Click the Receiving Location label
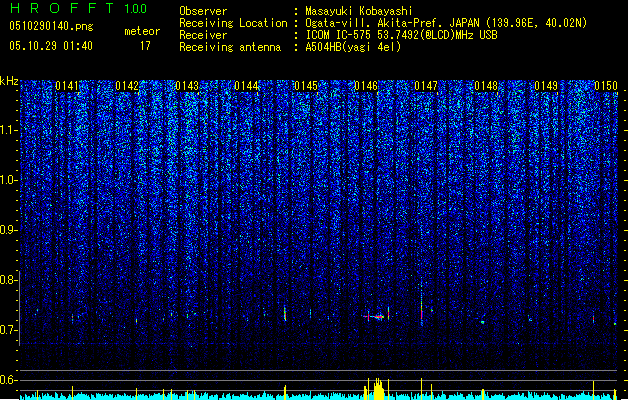629x400 pixels. [233, 23]
